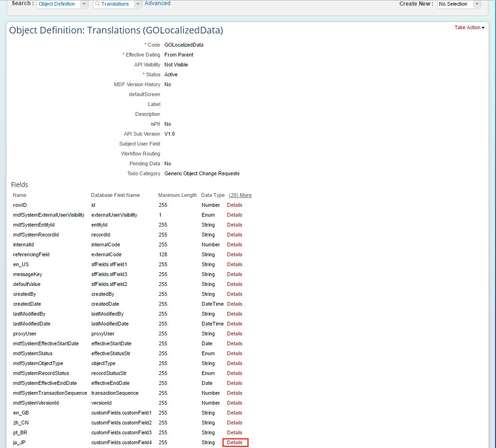Select the customFields.customField4 database name
This screenshot has width=496, height=448.
point(122,443)
